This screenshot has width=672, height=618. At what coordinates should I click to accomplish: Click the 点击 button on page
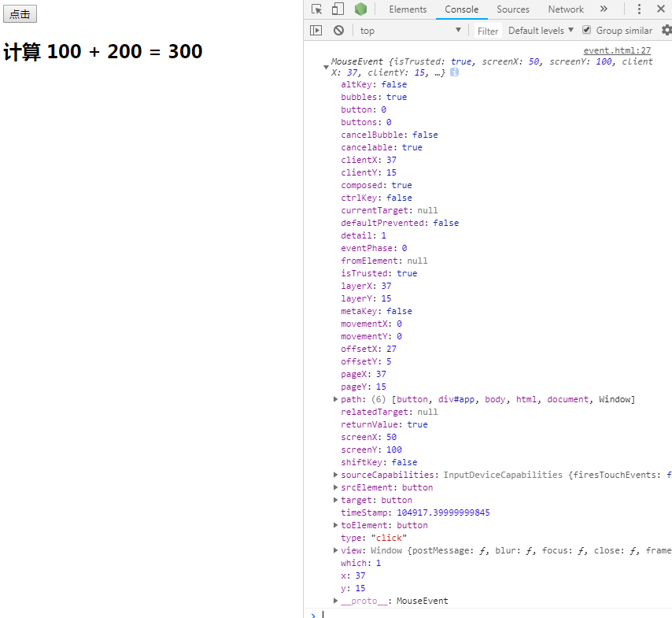pyautogui.click(x=20, y=14)
